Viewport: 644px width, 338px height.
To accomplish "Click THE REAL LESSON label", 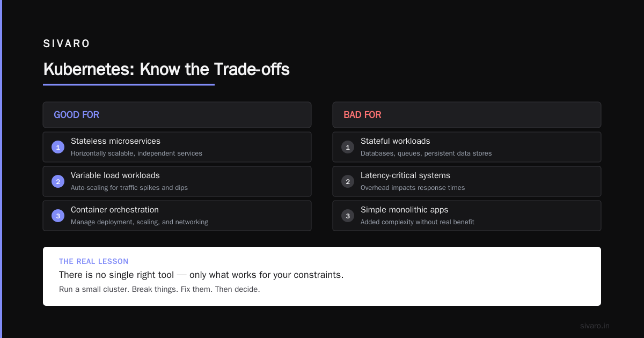I will pos(94,261).
